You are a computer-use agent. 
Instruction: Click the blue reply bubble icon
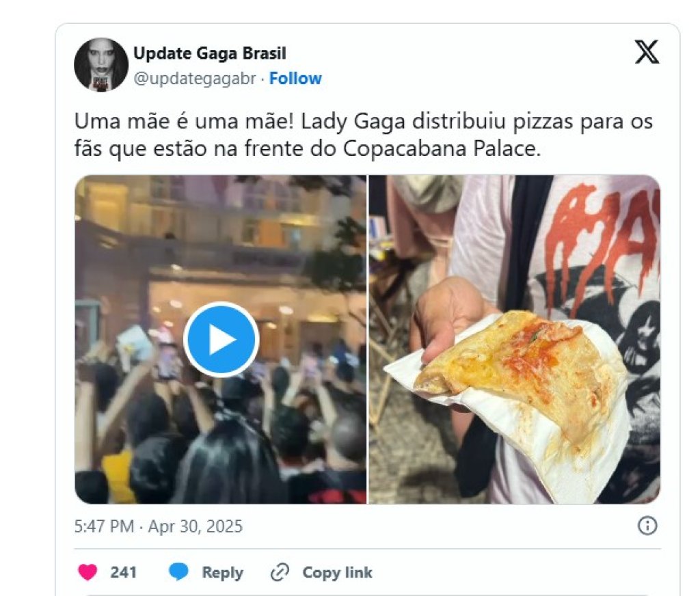pyautogui.click(x=178, y=572)
